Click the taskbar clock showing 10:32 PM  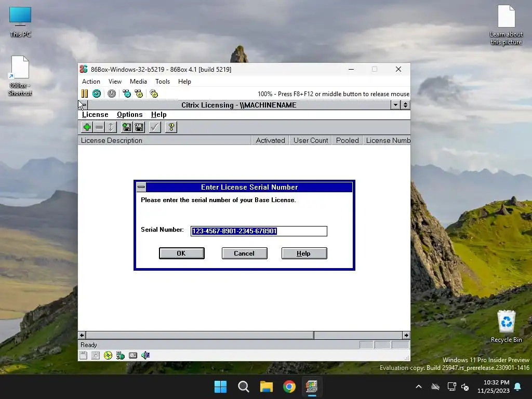(x=494, y=387)
